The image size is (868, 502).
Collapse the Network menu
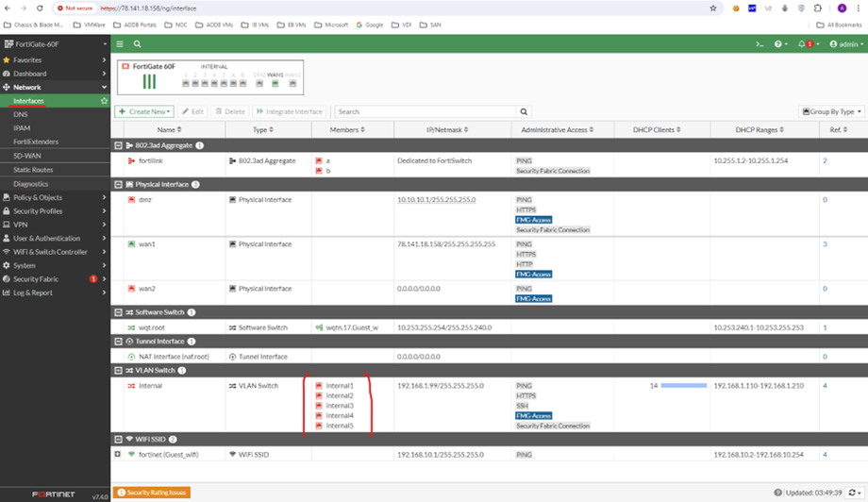point(55,88)
